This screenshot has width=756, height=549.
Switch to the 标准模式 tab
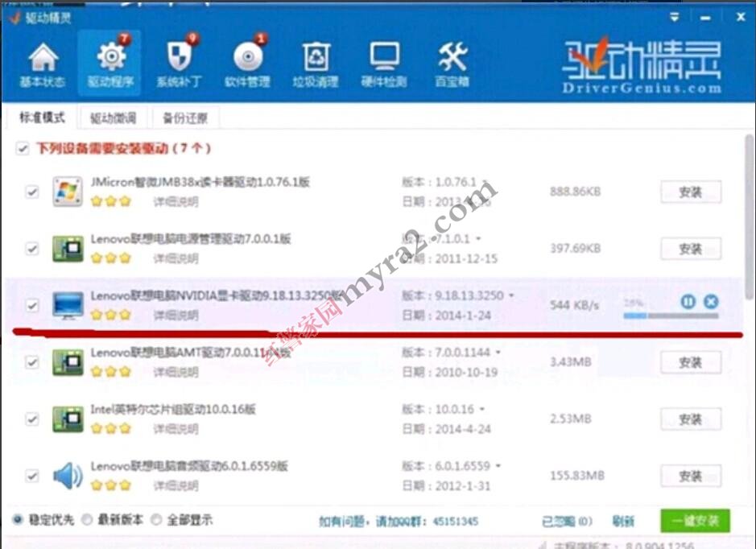tap(42, 118)
